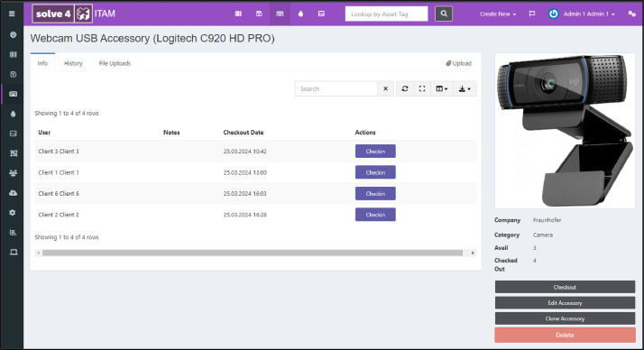Viewport: 644px width, 350px height.
Task: Click the Assets barcode icon in the top navbar
Action: 238,14
